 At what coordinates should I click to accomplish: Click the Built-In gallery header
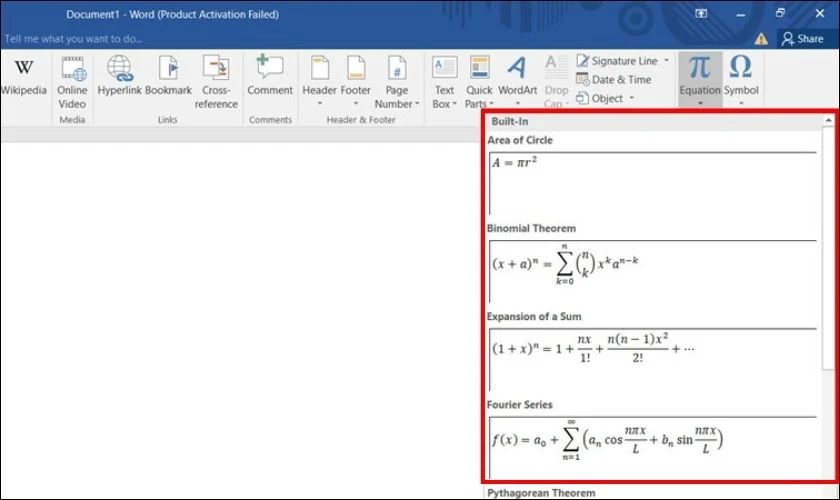(x=654, y=122)
